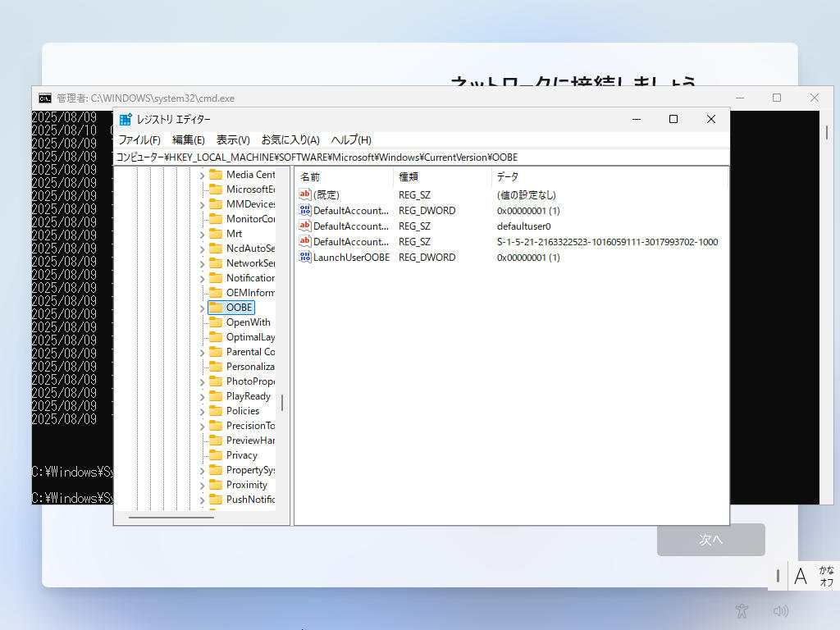Expand the Mrt registry key
Screen dimensions: 840x630
click(x=202, y=234)
